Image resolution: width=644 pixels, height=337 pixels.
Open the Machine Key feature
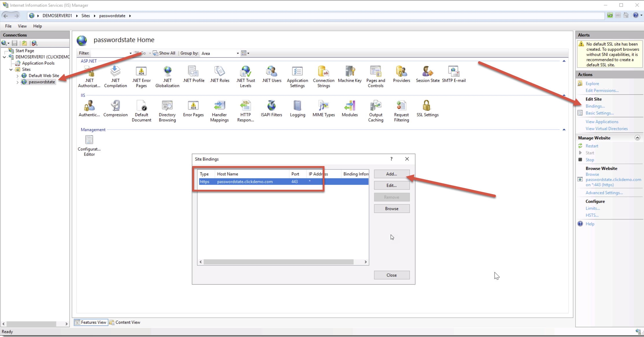pos(350,74)
